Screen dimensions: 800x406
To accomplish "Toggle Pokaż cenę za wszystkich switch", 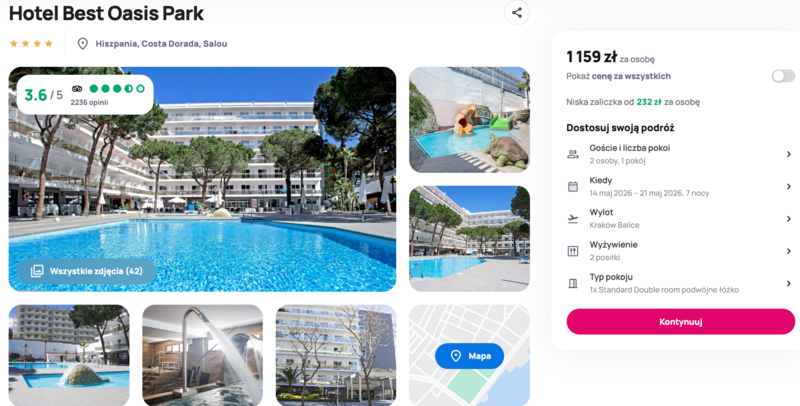I will 783,76.
